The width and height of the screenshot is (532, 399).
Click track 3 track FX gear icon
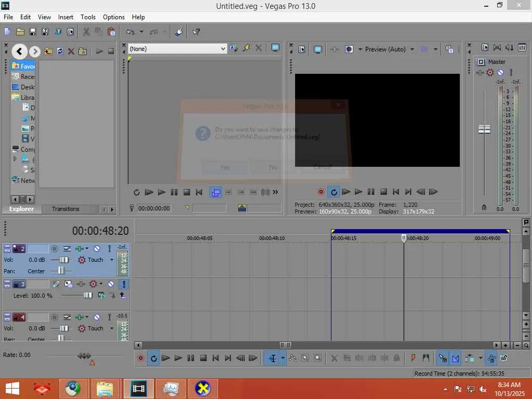pyautogui.click(x=94, y=284)
